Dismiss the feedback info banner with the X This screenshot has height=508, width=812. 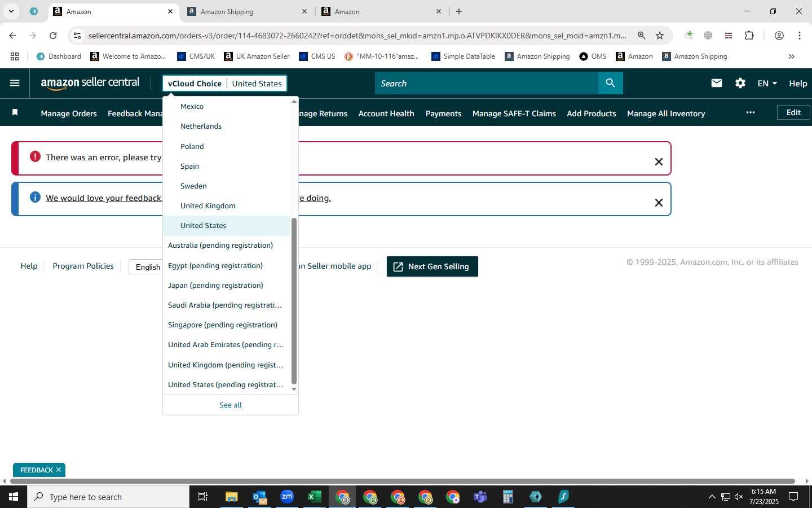pos(659,203)
